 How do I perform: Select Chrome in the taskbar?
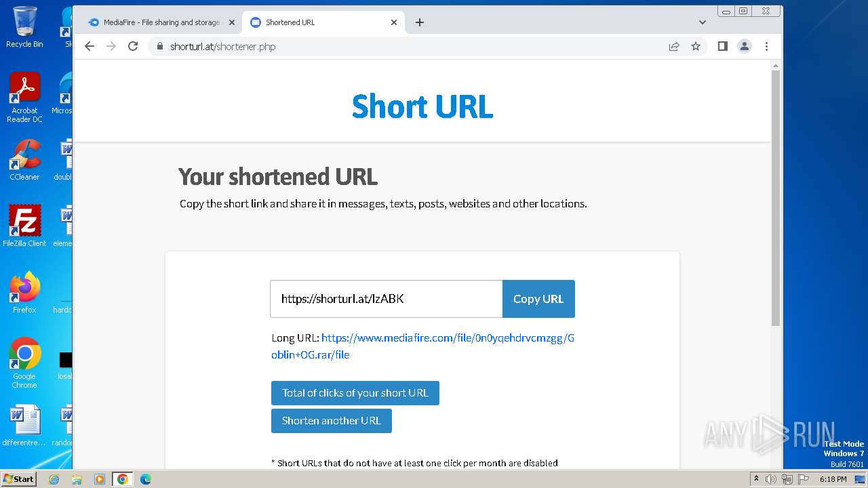click(x=123, y=479)
